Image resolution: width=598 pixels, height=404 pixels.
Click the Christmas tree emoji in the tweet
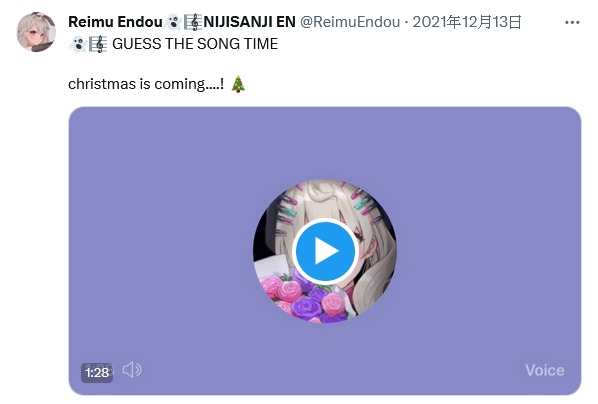point(238,84)
